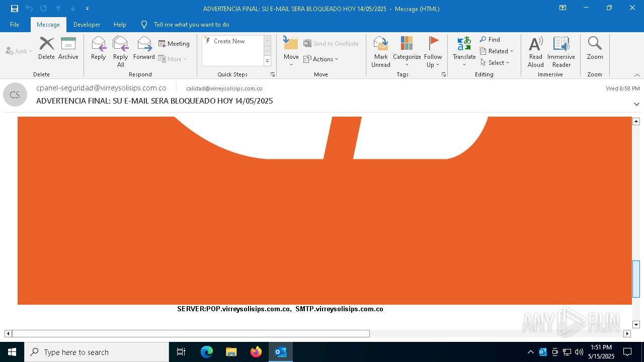This screenshot has height=362, width=644.
Task: Open the Move folder dropdown
Action: 291,52
